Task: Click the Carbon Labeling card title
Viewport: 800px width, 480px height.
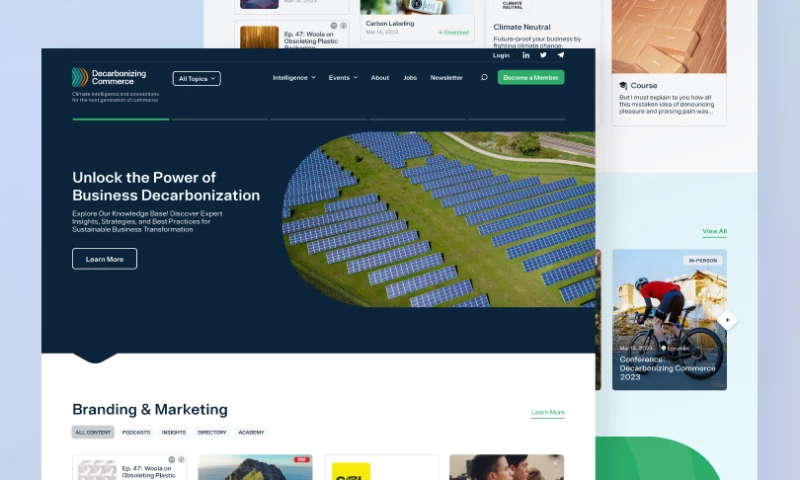Action: coord(390,23)
